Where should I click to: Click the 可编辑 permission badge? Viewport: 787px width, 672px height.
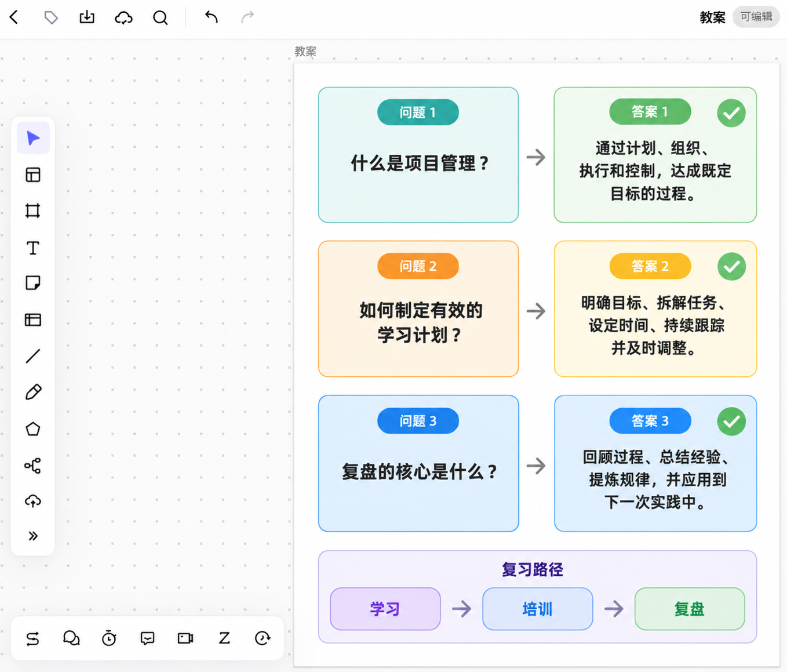[x=756, y=17]
